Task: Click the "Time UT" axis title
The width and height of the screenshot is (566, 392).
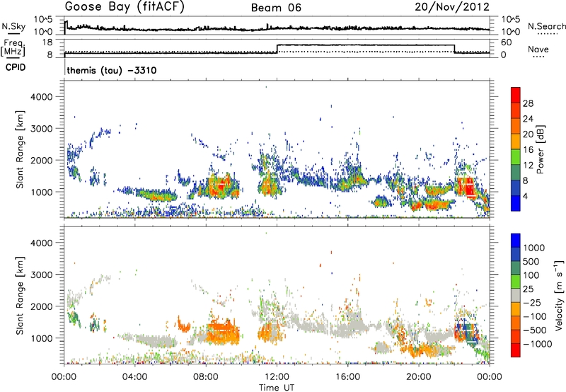Action: point(277,388)
